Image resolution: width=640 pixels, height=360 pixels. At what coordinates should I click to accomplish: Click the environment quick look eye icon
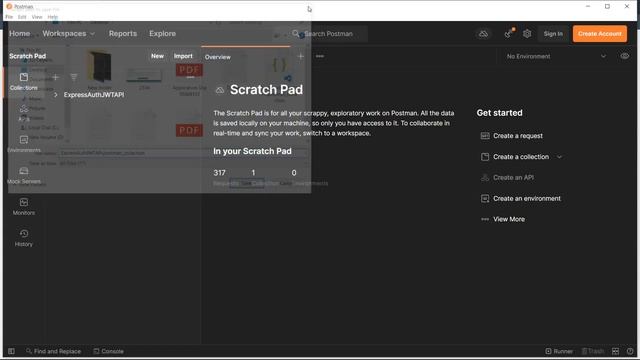click(624, 56)
